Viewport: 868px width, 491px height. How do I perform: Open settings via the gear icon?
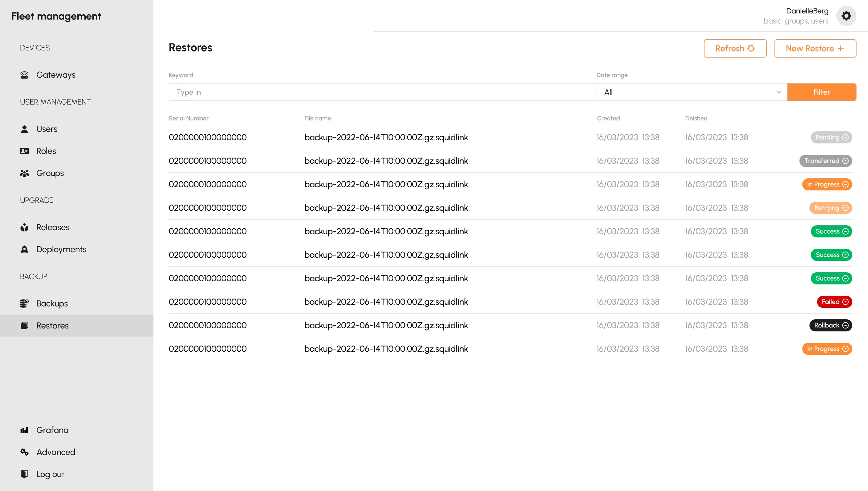click(x=846, y=16)
